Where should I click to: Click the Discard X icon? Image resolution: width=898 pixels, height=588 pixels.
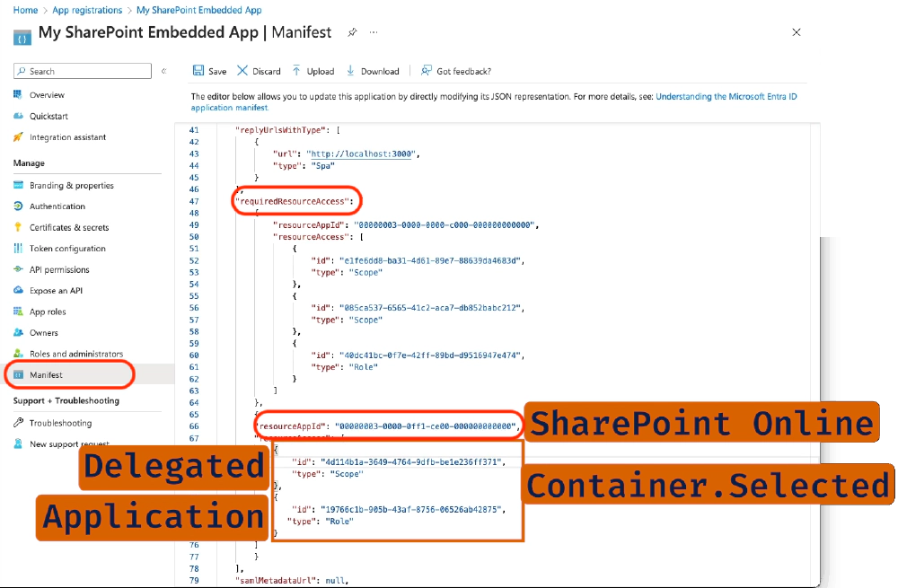[242, 70]
